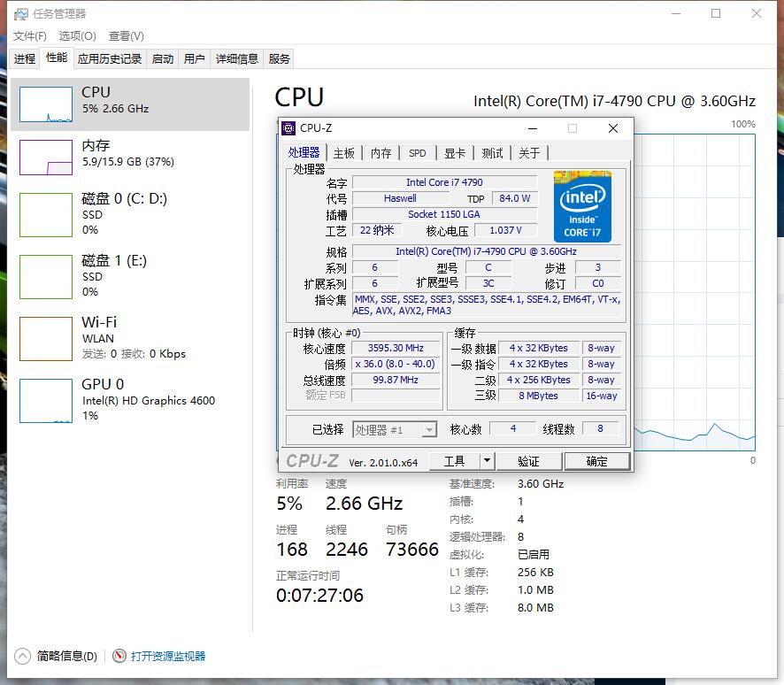Close the CPU-Z window

pyautogui.click(x=613, y=128)
